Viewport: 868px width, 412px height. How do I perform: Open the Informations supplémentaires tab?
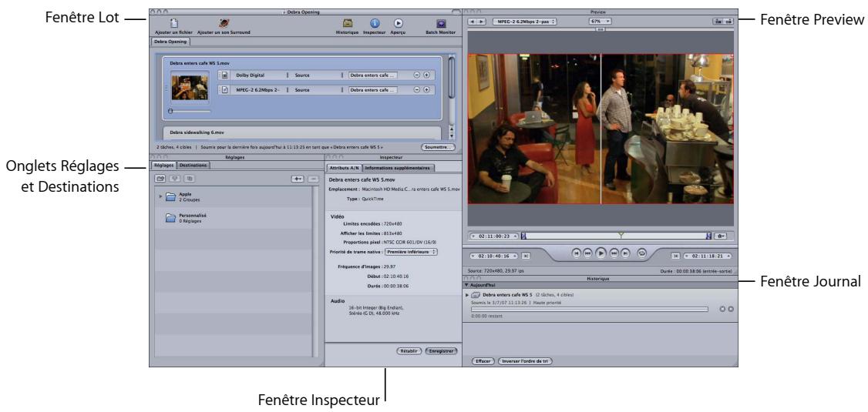coord(398,168)
